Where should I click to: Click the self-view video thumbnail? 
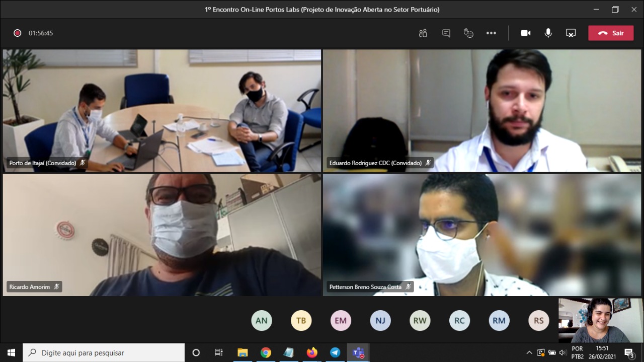(x=600, y=320)
